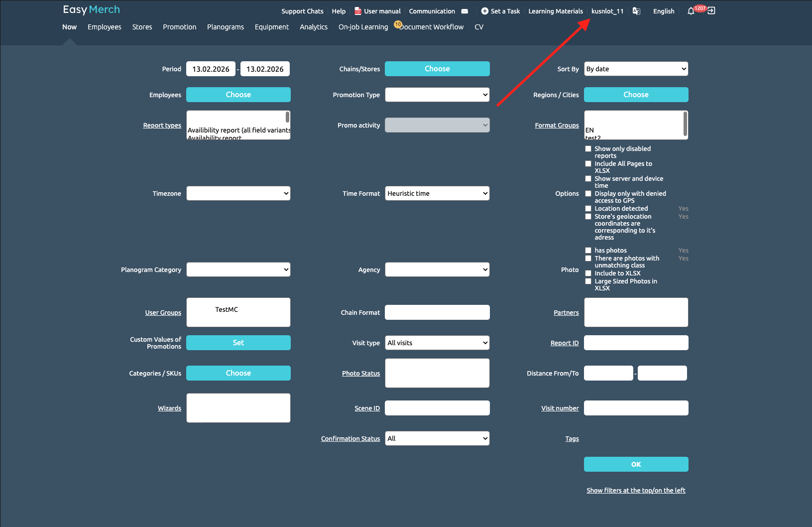Image resolution: width=812 pixels, height=527 pixels.
Task: Enable Show only disabled reports checkbox
Action: pos(588,148)
